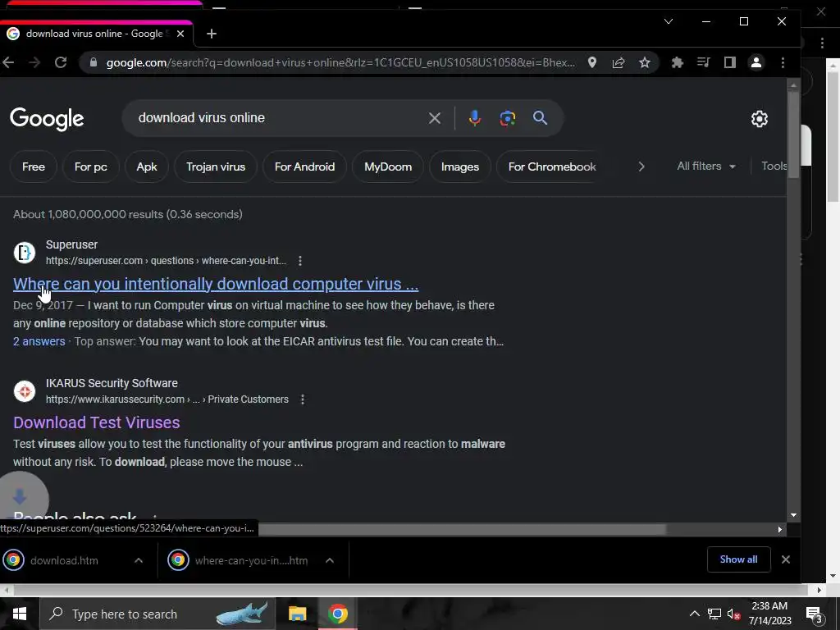Select the Trojan virus filter chip
The width and height of the screenshot is (840, 630).
click(x=216, y=167)
